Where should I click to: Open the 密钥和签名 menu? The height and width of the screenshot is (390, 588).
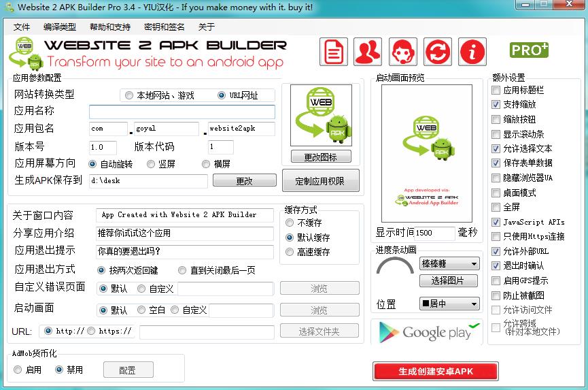point(165,27)
